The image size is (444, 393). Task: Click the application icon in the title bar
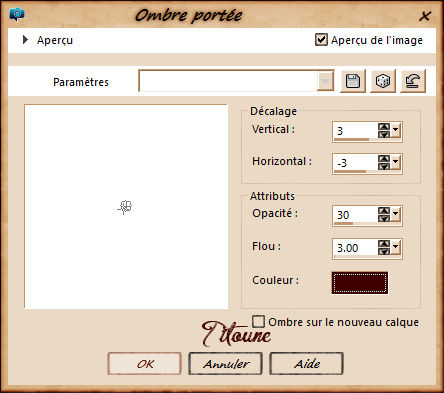click(17, 14)
